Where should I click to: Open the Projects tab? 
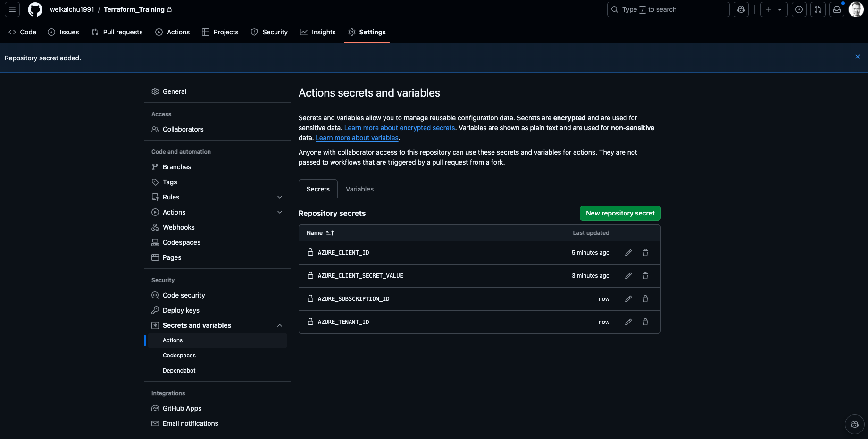220,32
